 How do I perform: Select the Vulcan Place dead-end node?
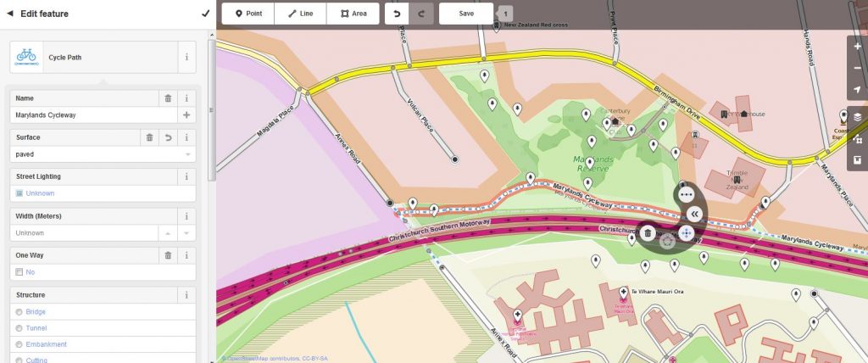[x=455, y=159]
